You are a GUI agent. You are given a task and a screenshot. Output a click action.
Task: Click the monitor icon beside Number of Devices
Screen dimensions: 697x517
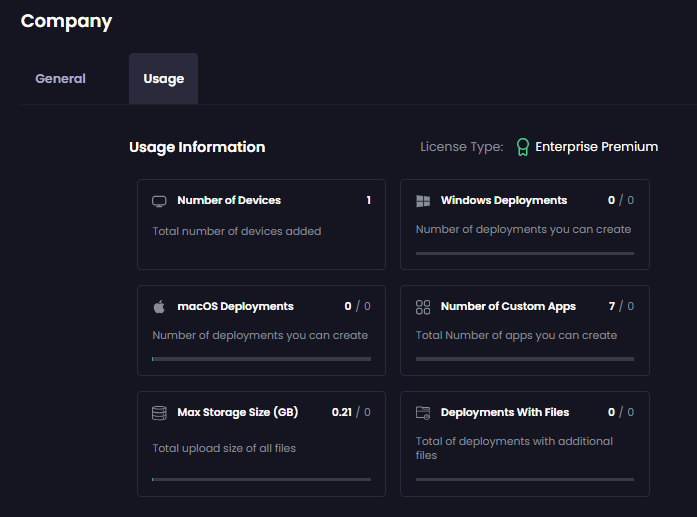(159, 201)
